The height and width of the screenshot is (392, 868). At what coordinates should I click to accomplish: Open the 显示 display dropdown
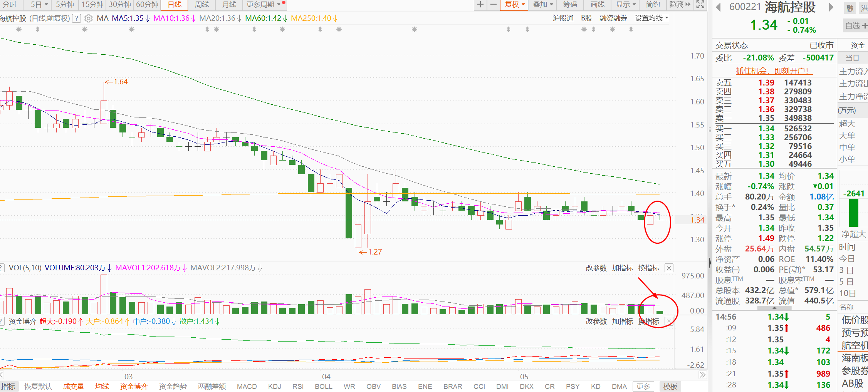pyautogui.click(x=626, y=5)
